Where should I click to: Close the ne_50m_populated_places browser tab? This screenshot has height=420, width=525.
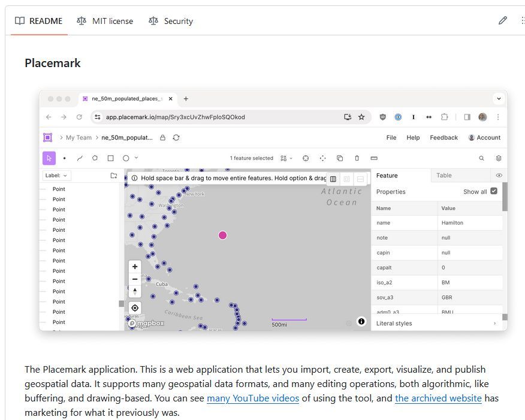tap(170, 99)
